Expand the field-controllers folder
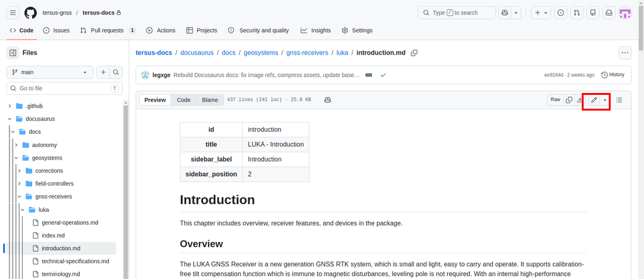The image size is (644, 279). tap(19, 183)
